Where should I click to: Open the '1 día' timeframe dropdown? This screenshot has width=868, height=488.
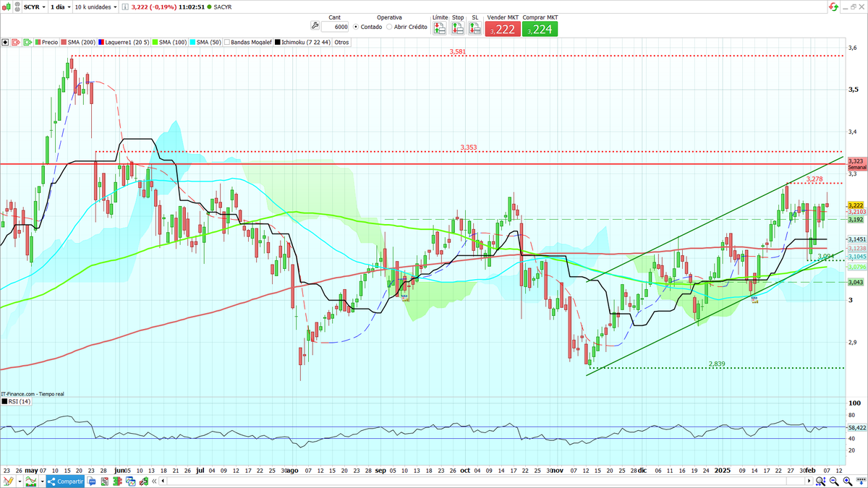tap(59, 6)
